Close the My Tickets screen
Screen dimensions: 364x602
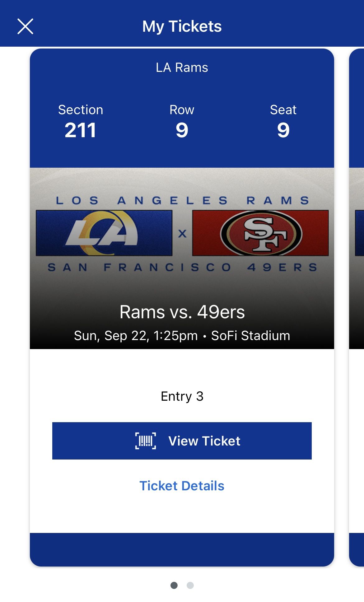[25, 26]
